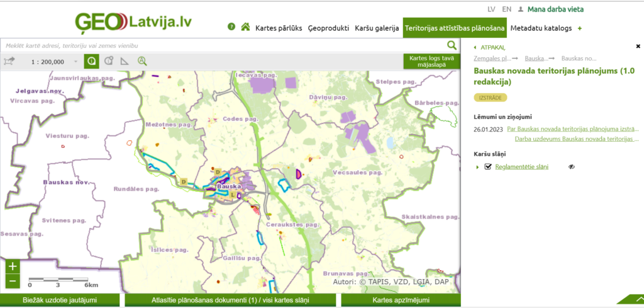Uncheck the Reglamentētie slāņi checkbox

[487, 167]
